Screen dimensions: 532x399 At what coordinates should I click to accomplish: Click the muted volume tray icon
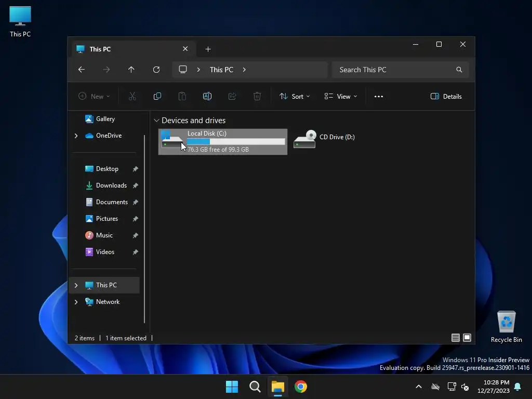point(465,387)
